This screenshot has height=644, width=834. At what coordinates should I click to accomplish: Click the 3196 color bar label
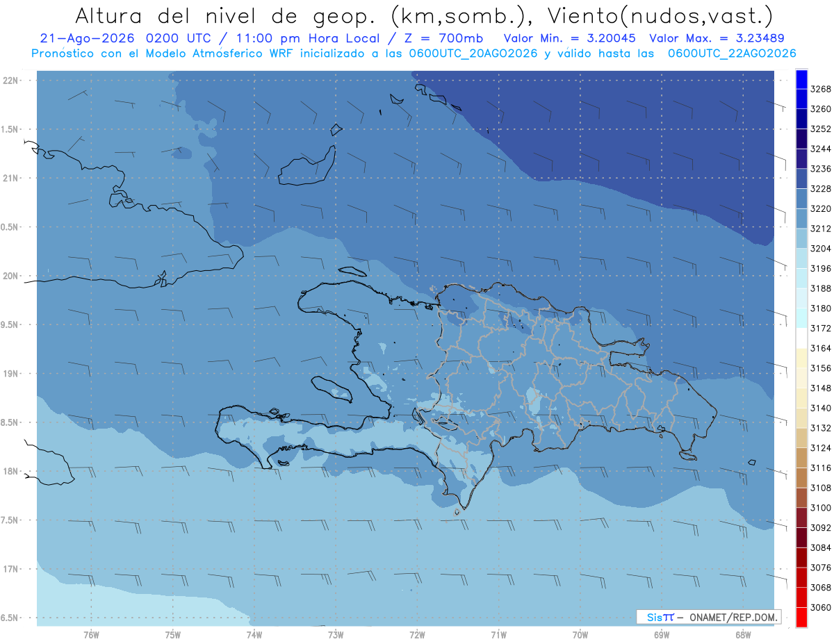[821, 268]
